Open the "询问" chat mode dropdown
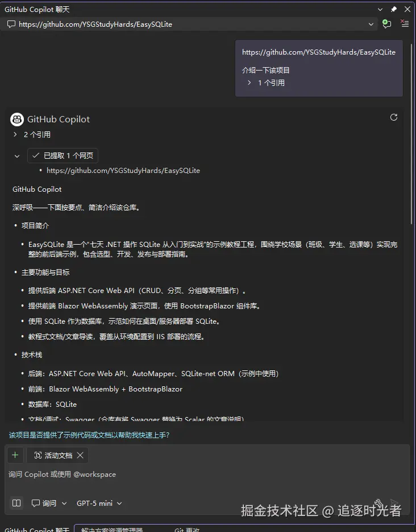The image size is (416, 532). tap(49, 503)
